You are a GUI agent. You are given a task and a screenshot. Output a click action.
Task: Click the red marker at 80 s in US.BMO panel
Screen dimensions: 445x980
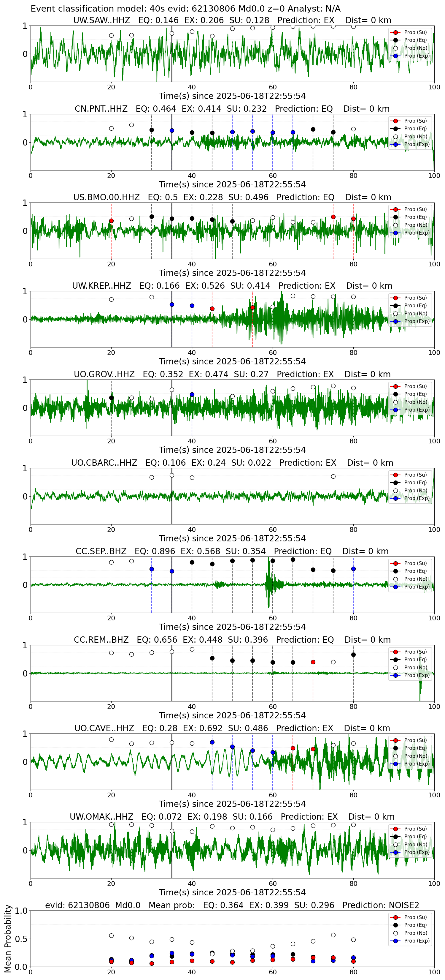click(353, 219)
